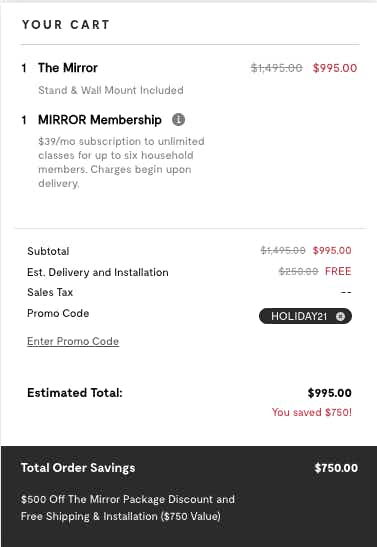Click the Sales Tax label
The image size is (377, 547).
[50, 292]
